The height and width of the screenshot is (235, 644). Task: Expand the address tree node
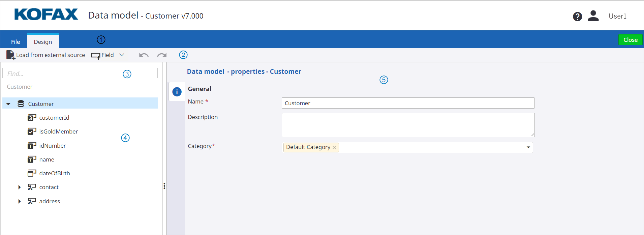coord(20,201)
